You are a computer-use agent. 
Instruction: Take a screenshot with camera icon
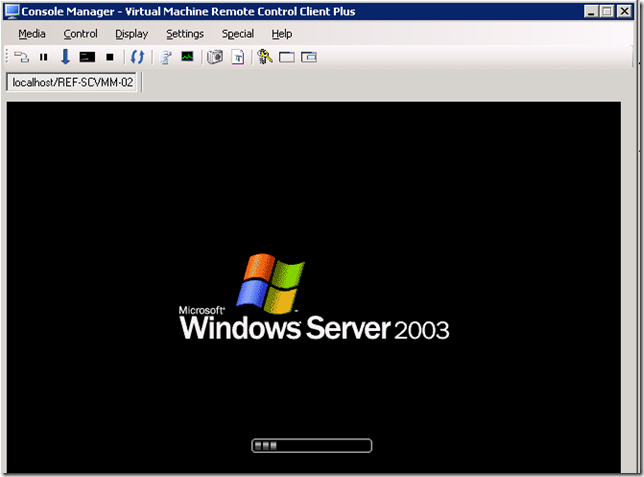point(215,57)
